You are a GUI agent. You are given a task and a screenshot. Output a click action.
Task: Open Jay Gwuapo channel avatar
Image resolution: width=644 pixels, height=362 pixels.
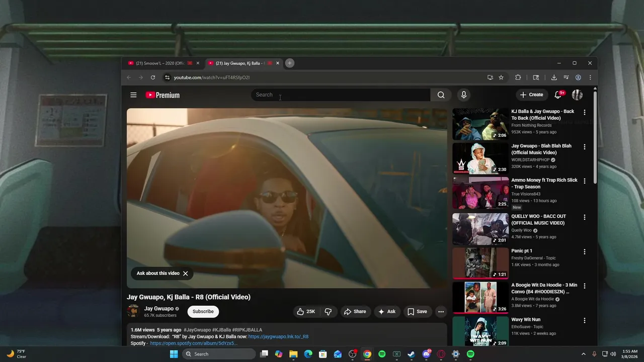133,311
